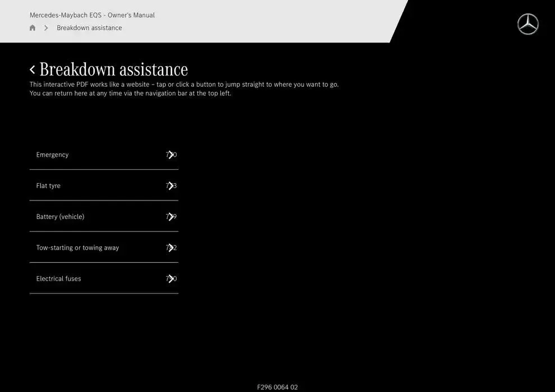The height and width of the screenshot is (392, 555).
Task: Click the arrow on the Tow-starting row
Action: (x=171, y=248)
